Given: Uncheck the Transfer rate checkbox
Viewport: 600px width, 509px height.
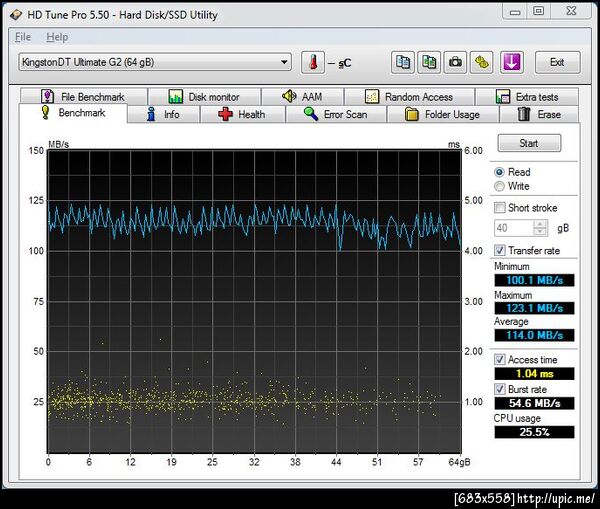Looking at the screenshot, I should point(500,250).
